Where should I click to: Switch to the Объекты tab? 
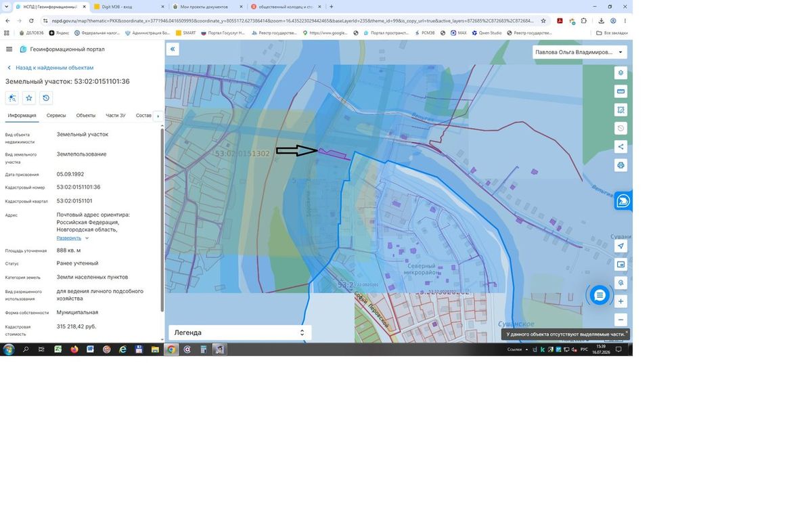click(86, 116)
